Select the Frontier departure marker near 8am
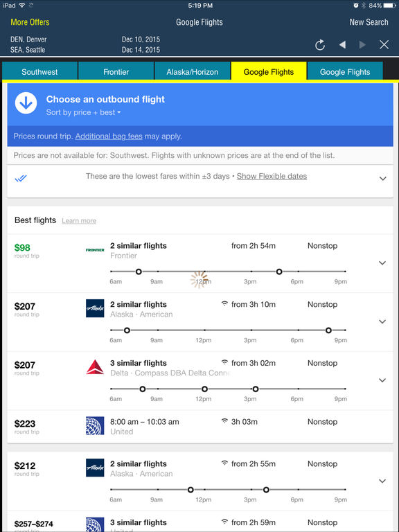 pyautogui.click(x=139, y=272)
